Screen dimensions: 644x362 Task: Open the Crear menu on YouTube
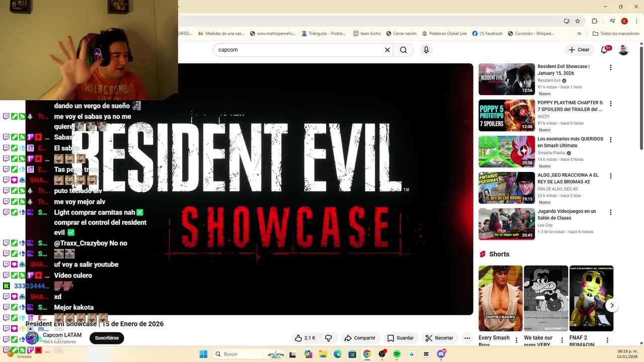579,50
